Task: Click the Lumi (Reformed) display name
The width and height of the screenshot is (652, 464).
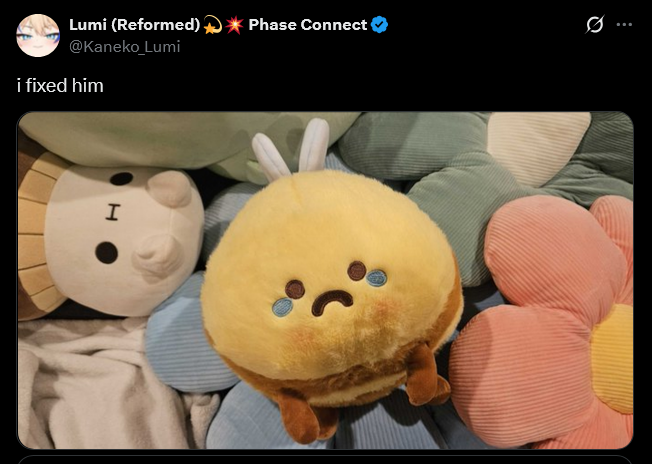Action: click(x=135, y=25)
